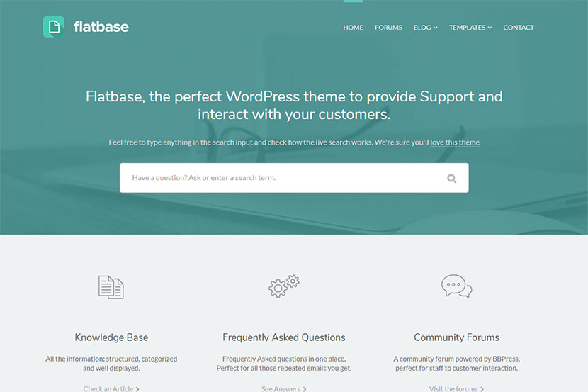The width and height of the screenshot is (588, 392).
Task: Click the flatbase green document logo icon
Action: coord(53,27)
